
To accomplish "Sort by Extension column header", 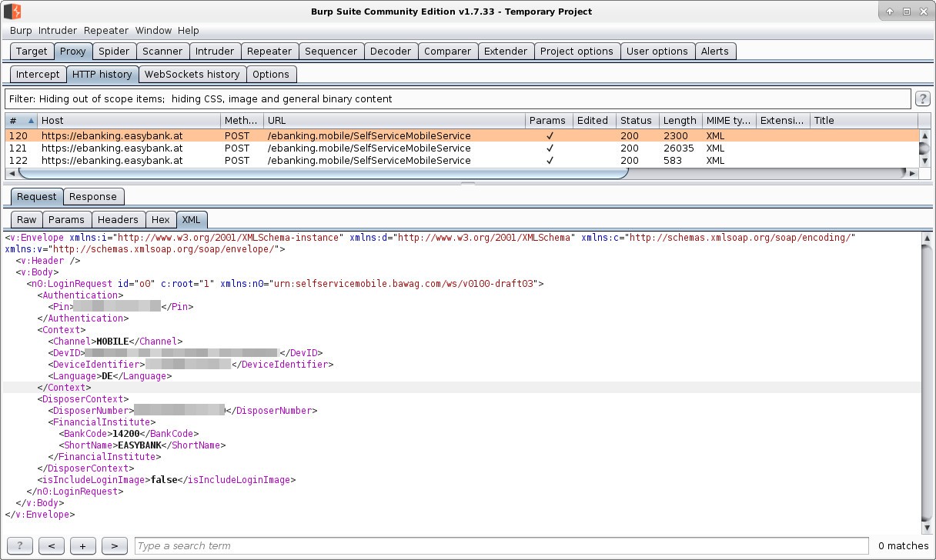I will click(782, 121).
